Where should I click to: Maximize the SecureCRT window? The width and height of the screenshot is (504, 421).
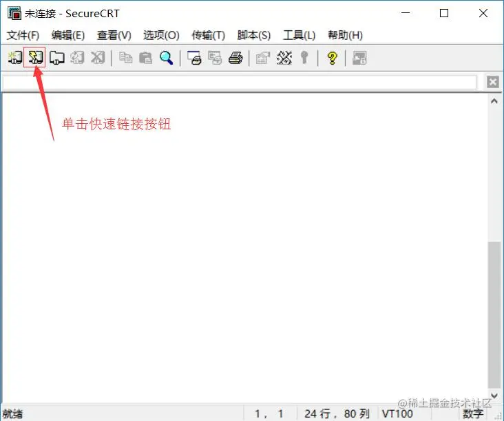(x=444, y=13)
